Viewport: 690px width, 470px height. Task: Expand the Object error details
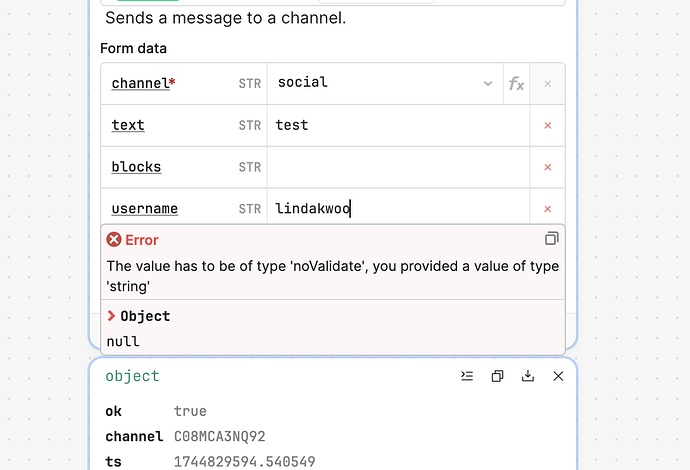coord(111,316)
